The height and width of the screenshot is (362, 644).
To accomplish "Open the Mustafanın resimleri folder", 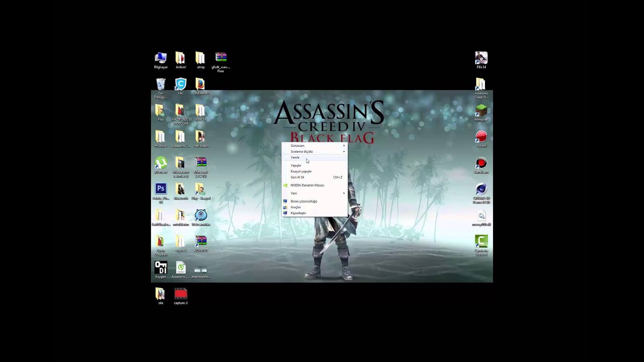I will [x=181, y=167].
